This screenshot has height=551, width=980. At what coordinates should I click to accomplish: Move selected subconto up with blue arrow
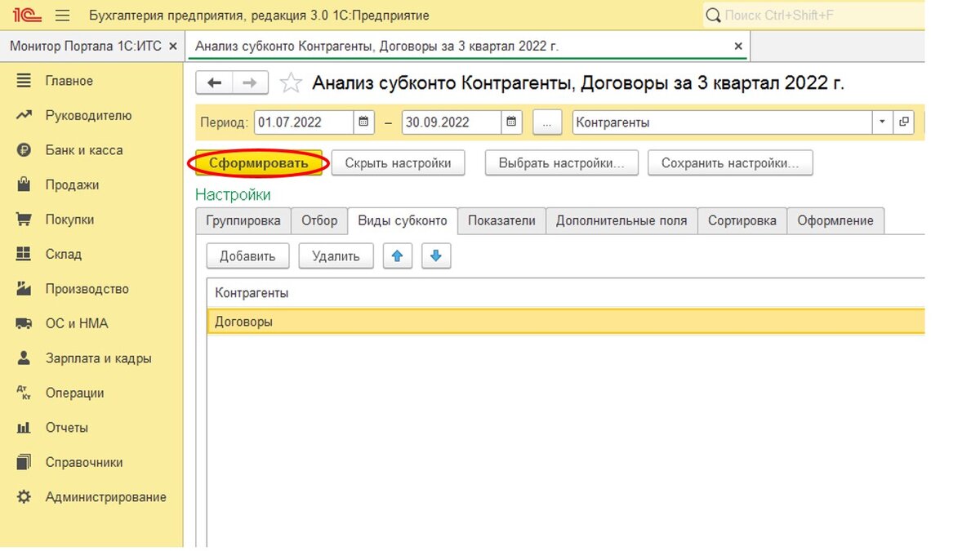(397, 256)
